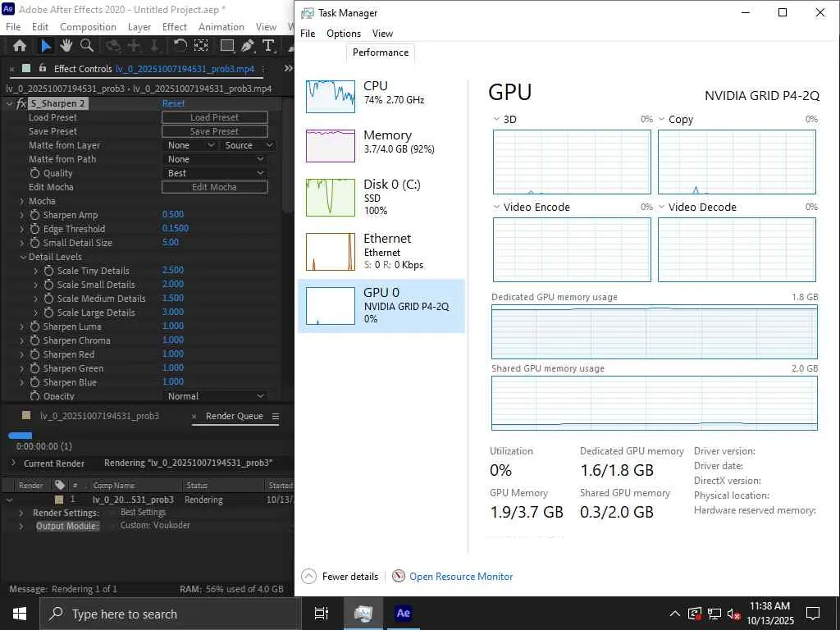Open the Opacity Normal dropdown
The height and width of the screenshot is (630, 840).
pos(215,396)
